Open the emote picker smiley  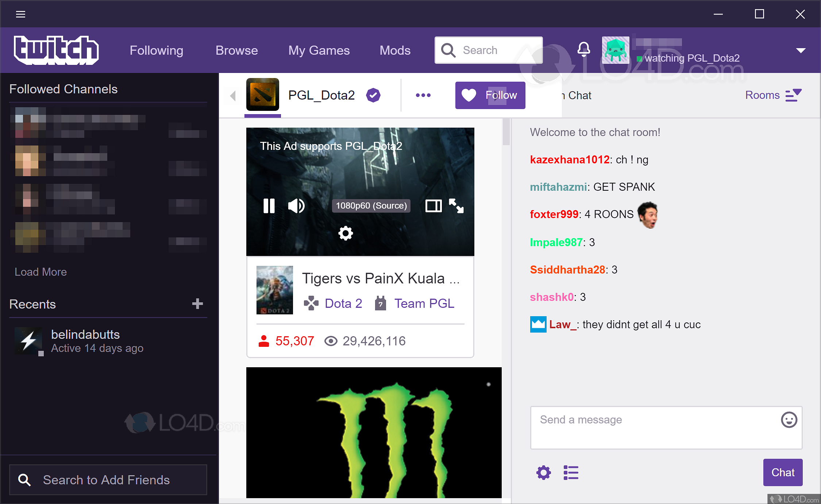click(789, 420)
